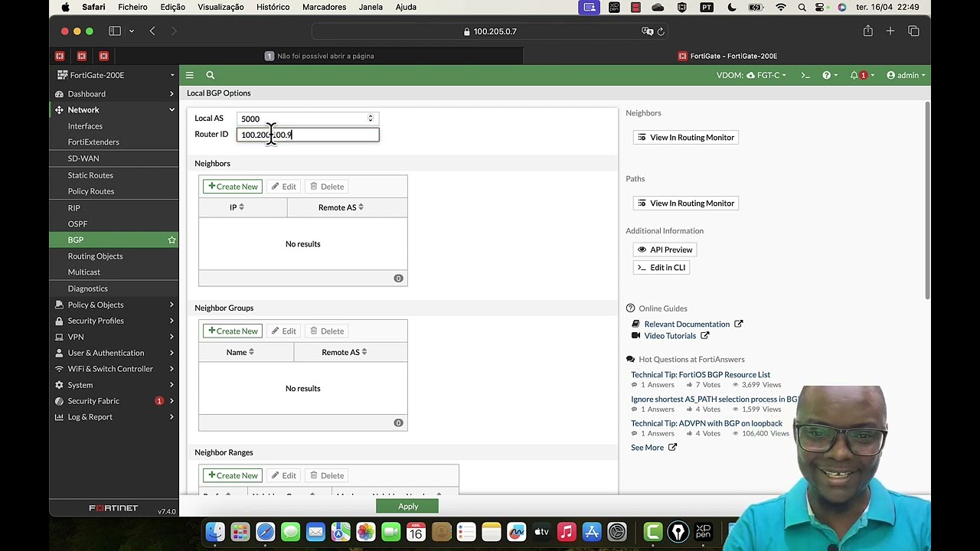Toggle BGP favorite star

tap(171, 240)
